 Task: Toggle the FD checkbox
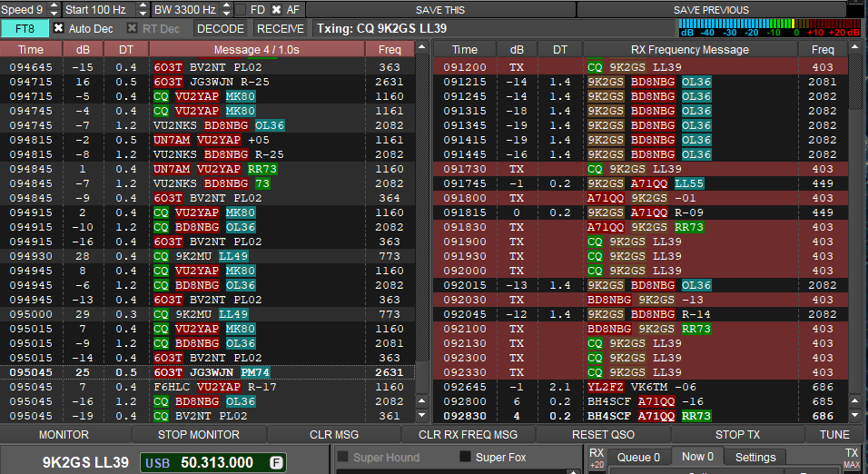tap(241, 9)
